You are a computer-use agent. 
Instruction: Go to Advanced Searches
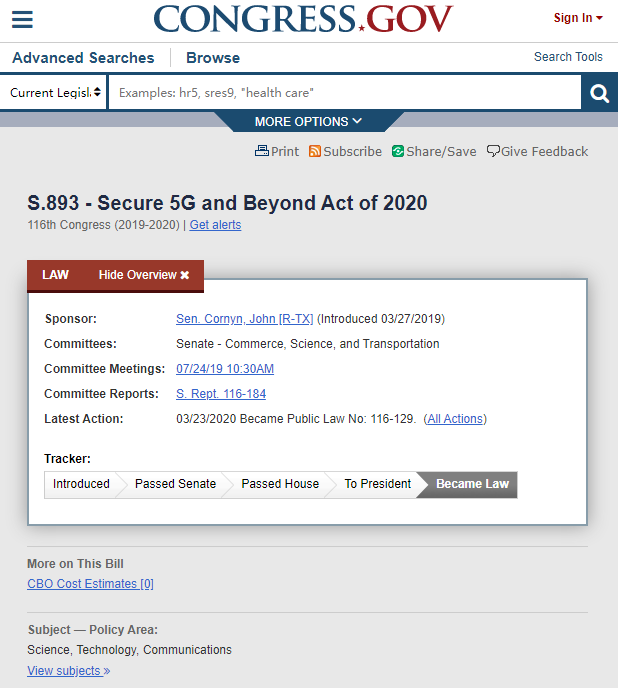(83, 58)
